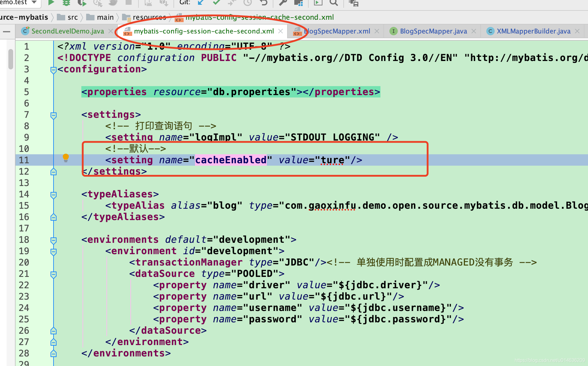
Task: Run with coverage icon
Action: [x=82, y=3]
